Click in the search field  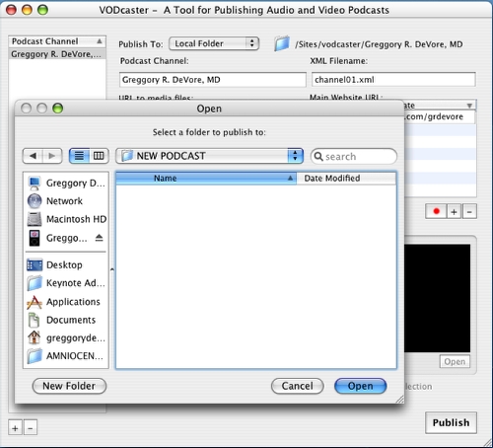[x=354, y=156]
